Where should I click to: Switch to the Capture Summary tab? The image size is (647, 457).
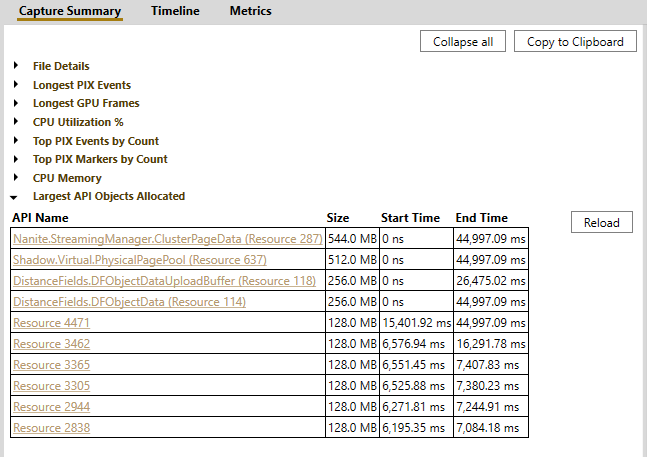tap(70, 11)
